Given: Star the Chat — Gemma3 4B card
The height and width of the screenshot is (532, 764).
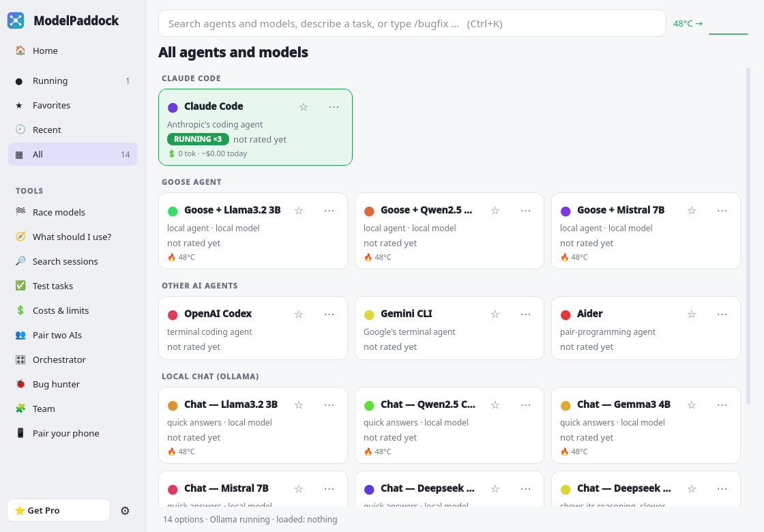Looking at the screenshot, I should [x=692, y=405].
